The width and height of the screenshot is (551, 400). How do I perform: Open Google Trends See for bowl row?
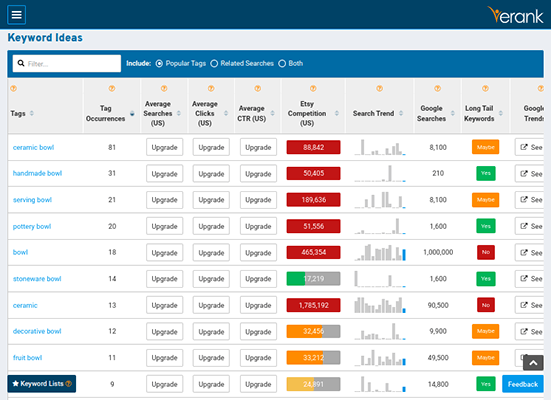(x=531, y=252)
